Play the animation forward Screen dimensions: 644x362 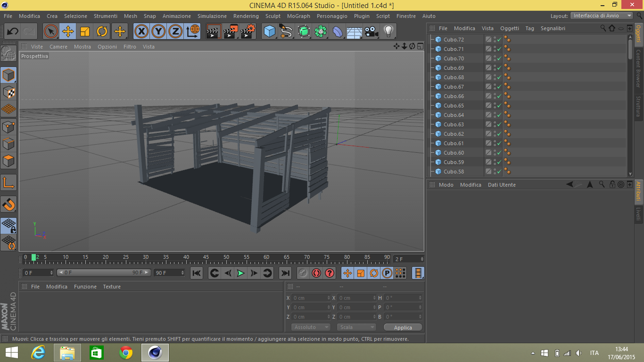point(241,273)
